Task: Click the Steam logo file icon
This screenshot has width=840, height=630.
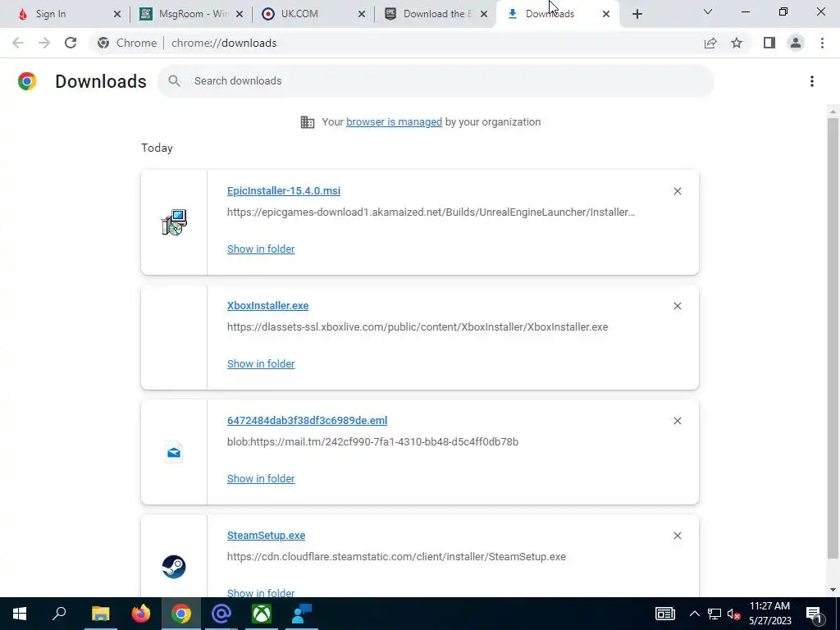Action: pos(174,567)
